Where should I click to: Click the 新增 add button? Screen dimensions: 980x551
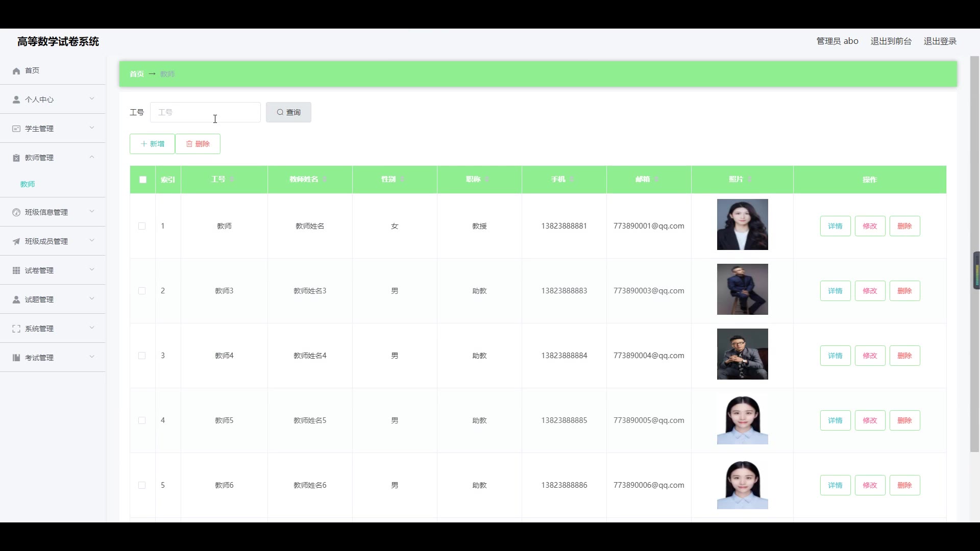[x=152, y=144]
